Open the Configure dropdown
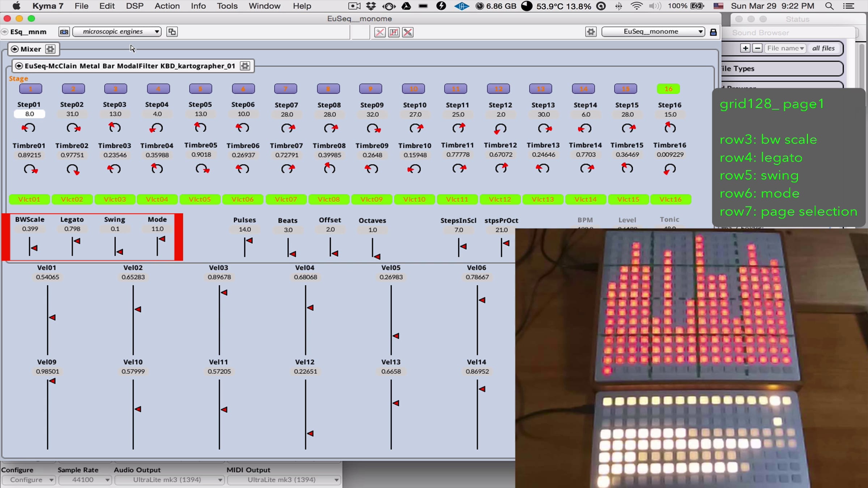This screenshot has width=868, height=488. [29, 480]
